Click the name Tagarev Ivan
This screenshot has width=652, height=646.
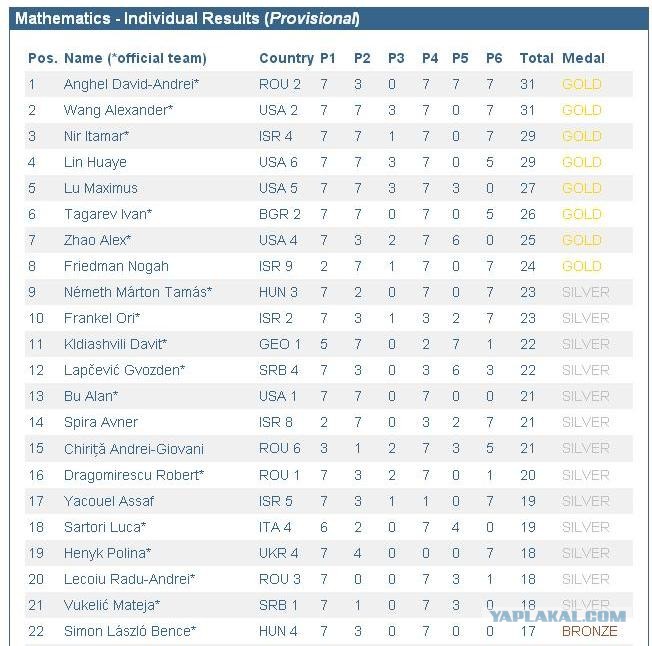pyautogui.click(x=108, y=215)
